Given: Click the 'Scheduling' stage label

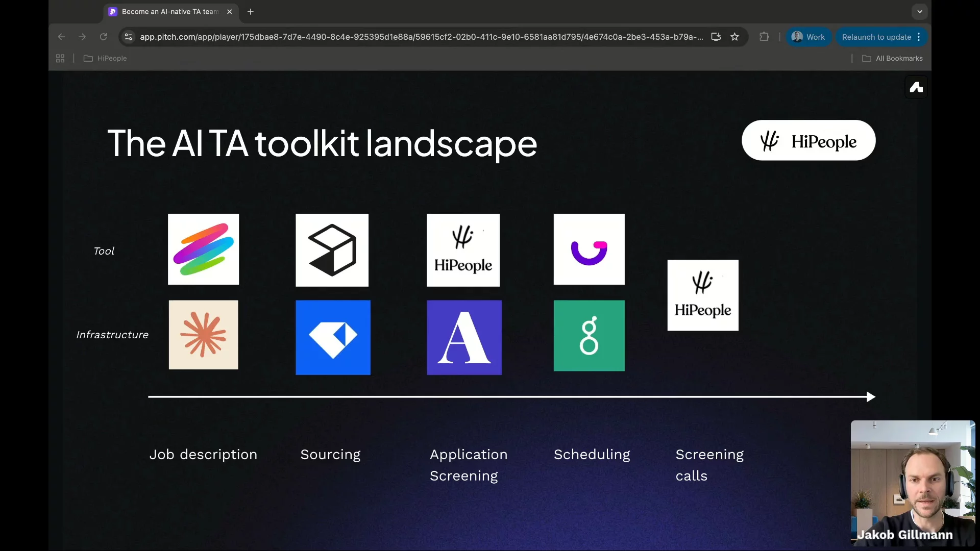Looking at the screenshot, I should pos(592,454).
